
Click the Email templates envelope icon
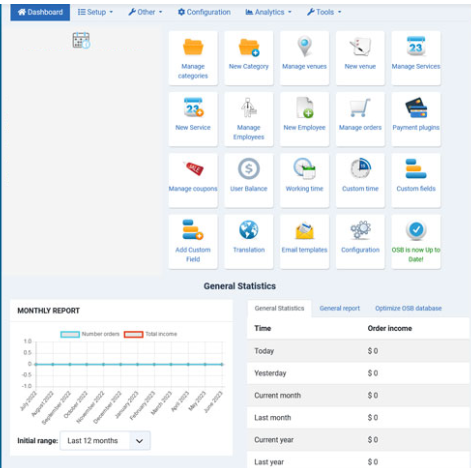coord(304,231)
